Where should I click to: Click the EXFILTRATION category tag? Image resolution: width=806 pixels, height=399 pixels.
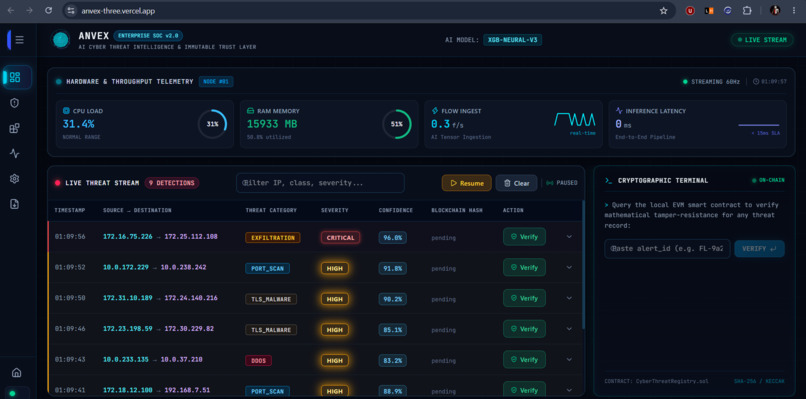[x=272, y=238]
